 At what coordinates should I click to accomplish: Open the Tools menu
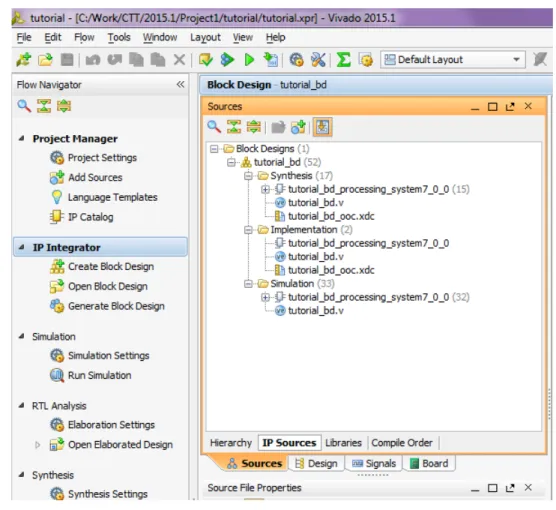pos(119,37)
